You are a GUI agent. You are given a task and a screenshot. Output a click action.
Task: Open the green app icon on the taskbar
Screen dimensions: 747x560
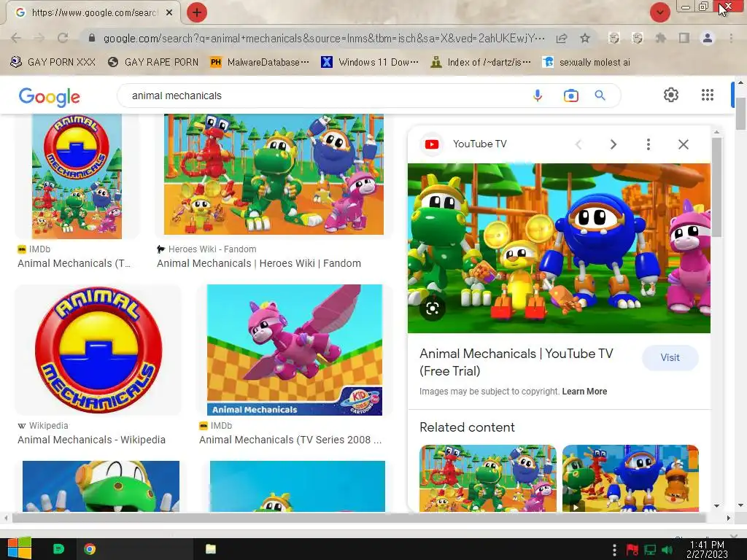58,549
